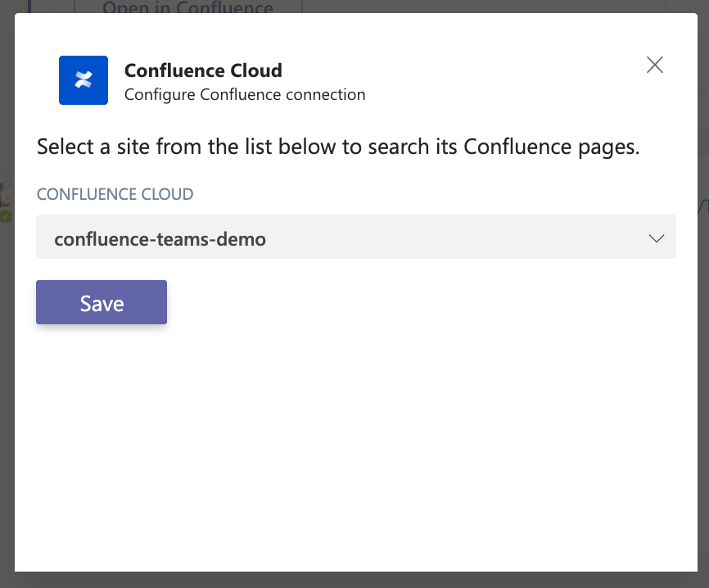
Task: Click the Select a site instruction text
Action: (246, 148)
